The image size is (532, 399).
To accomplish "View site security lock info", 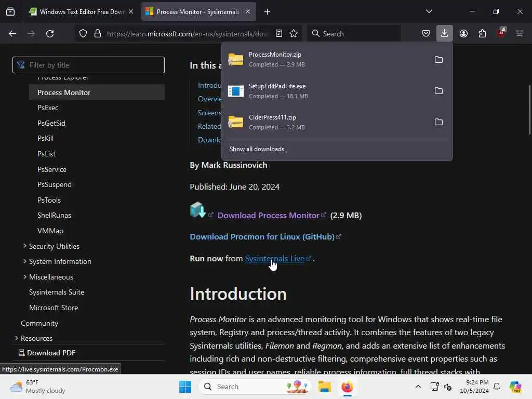I will (98, 34).
